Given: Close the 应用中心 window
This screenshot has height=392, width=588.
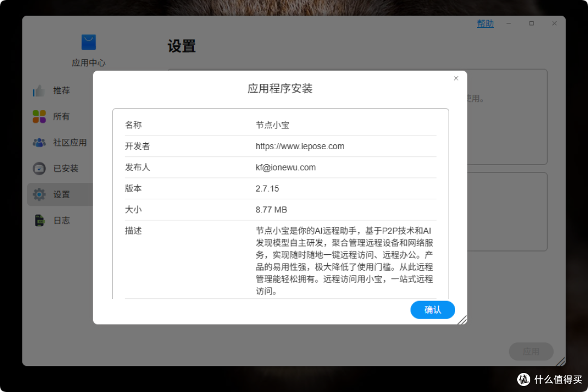Looking at the screenshot, I should (554, 23).
